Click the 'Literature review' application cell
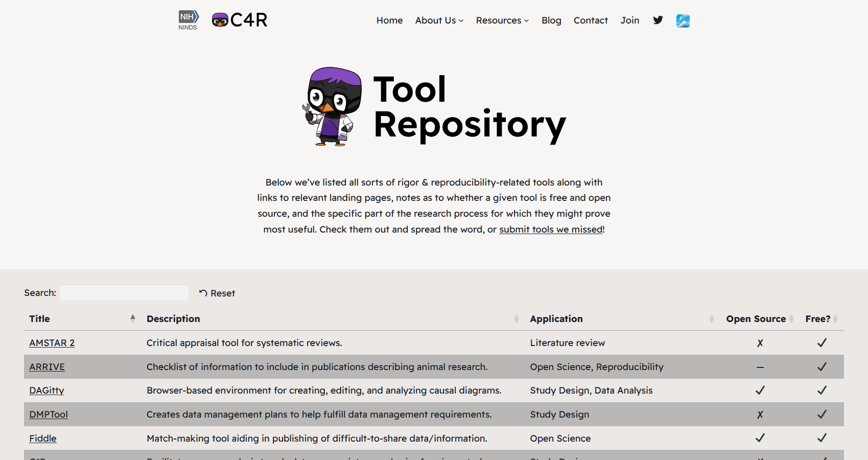This screenshot has width=868, height=460. point(568,343)
